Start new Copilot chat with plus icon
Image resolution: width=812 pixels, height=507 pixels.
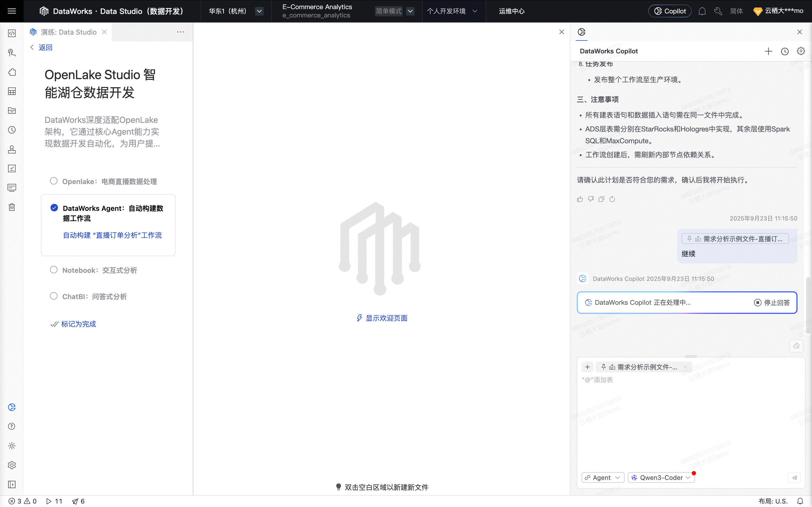click(768, 51)
